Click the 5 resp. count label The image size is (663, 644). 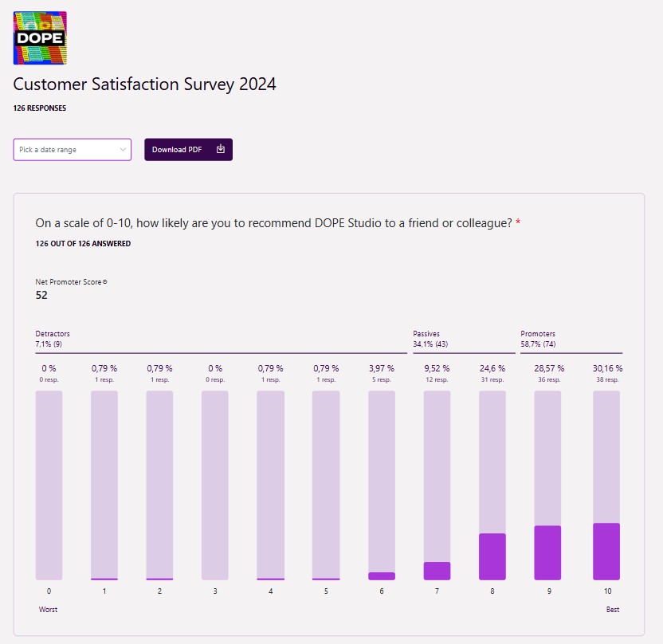click(x=382, y=379)
